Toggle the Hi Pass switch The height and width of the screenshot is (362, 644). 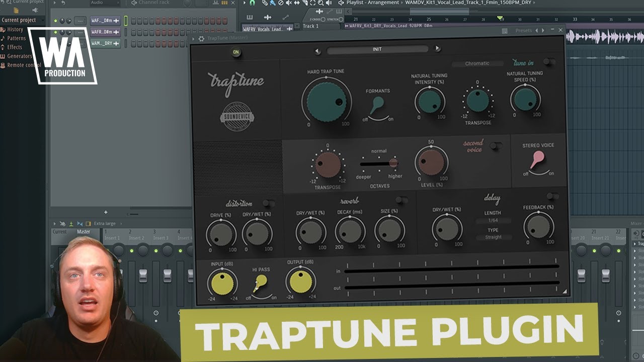click(261, 285)
